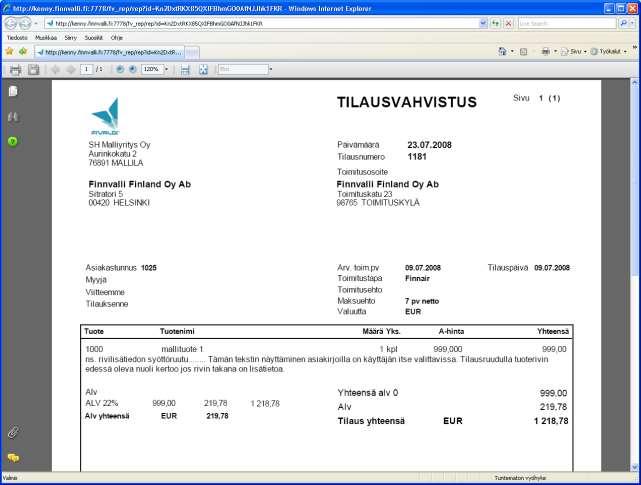641x485 pixels.
Task: Click the Live Search input box
Action: coord(567,24)
